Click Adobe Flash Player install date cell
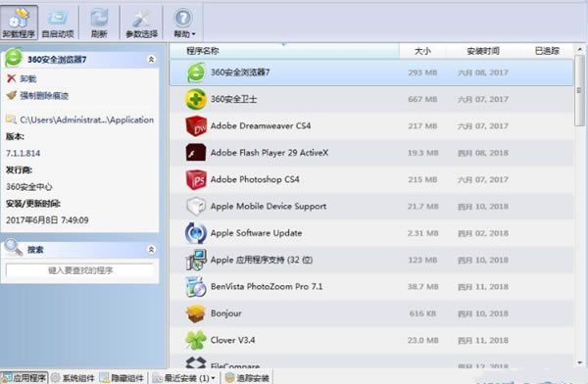Viewport: 588px width, 384px height. (483, 153)
